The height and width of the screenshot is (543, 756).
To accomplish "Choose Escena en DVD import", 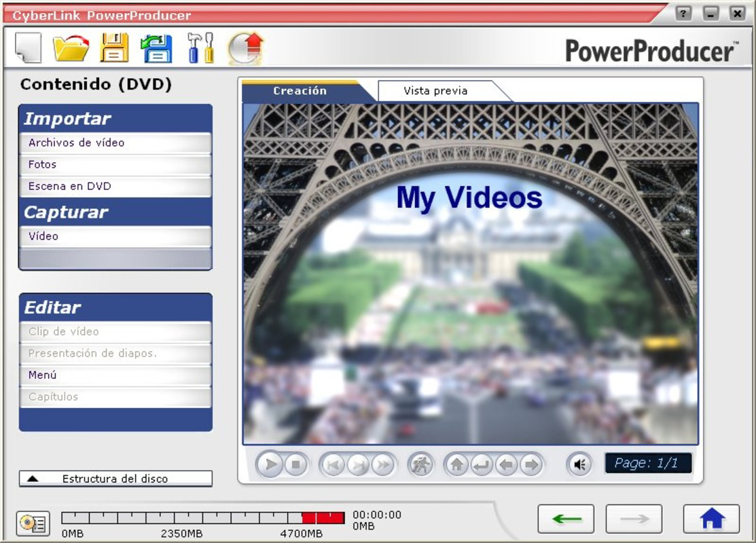I will tap(115, 186).
